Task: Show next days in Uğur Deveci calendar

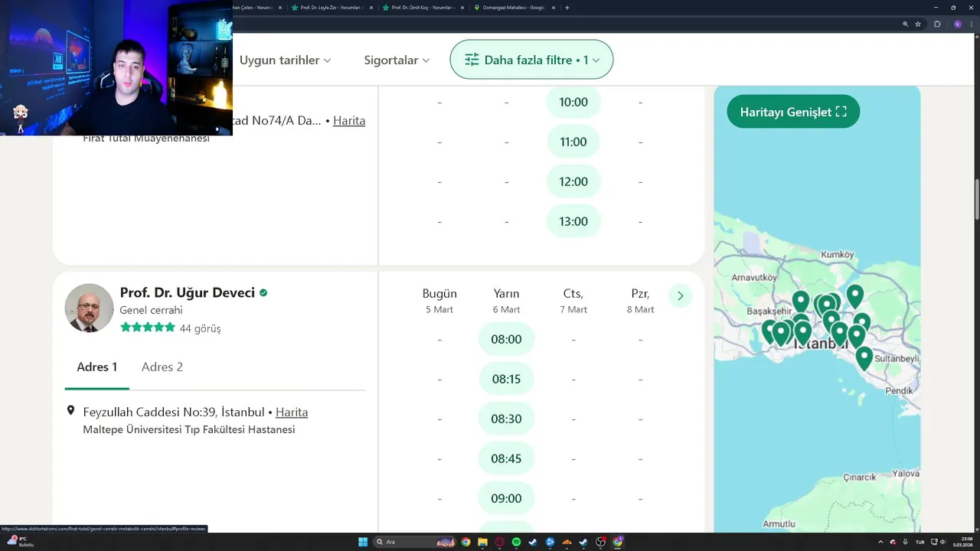Action: (x=680, y=296)
